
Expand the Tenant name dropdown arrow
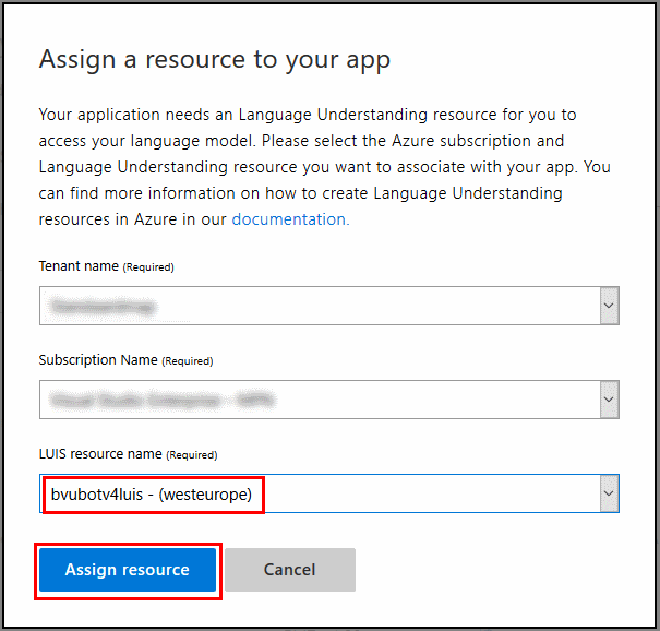(x=609, y=306)
